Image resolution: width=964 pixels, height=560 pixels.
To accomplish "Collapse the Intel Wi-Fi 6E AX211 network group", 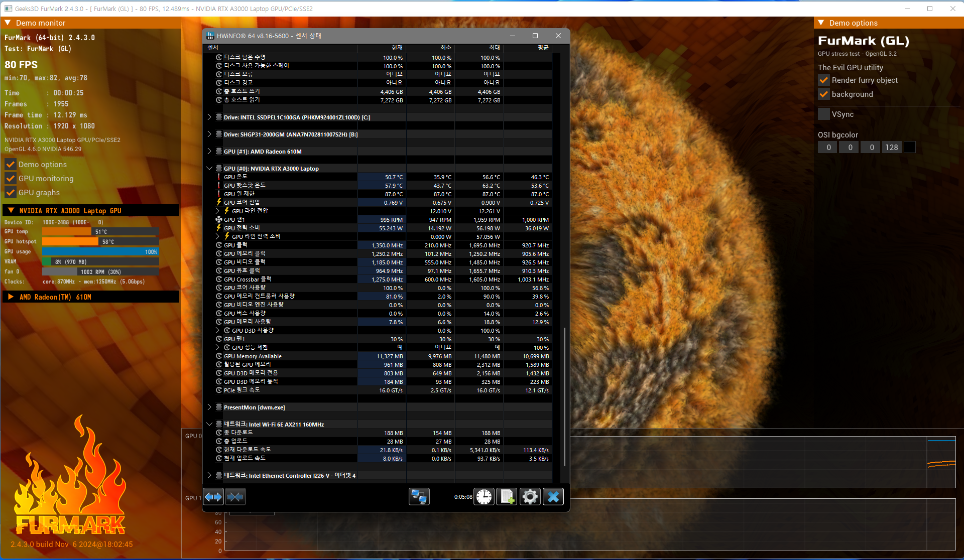I will [209, 425].
